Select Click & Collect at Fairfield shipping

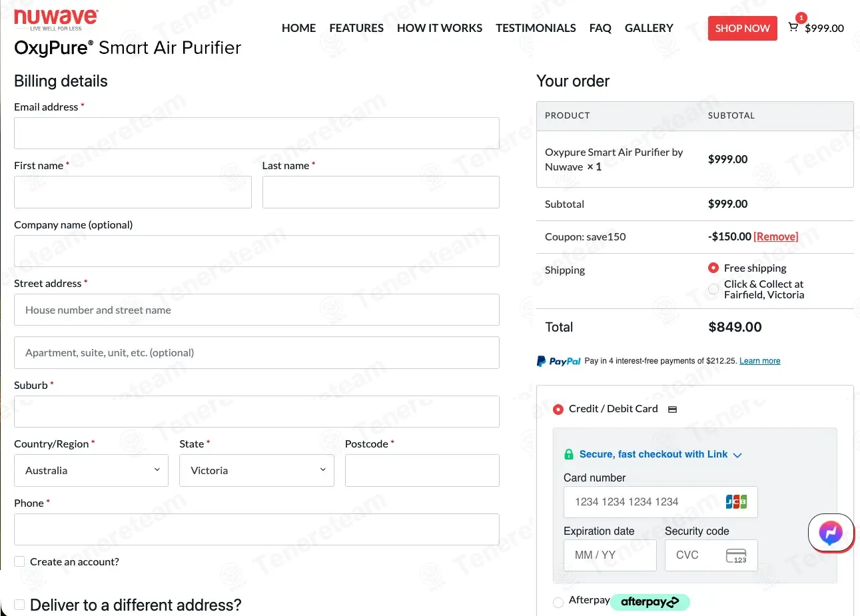point(713,289)
